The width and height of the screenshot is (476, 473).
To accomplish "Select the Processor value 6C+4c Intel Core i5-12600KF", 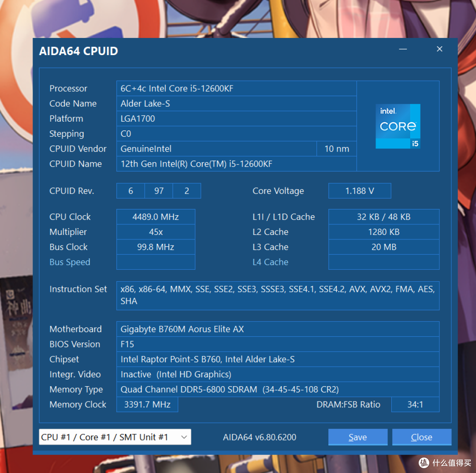I will [x=237, y=88].
